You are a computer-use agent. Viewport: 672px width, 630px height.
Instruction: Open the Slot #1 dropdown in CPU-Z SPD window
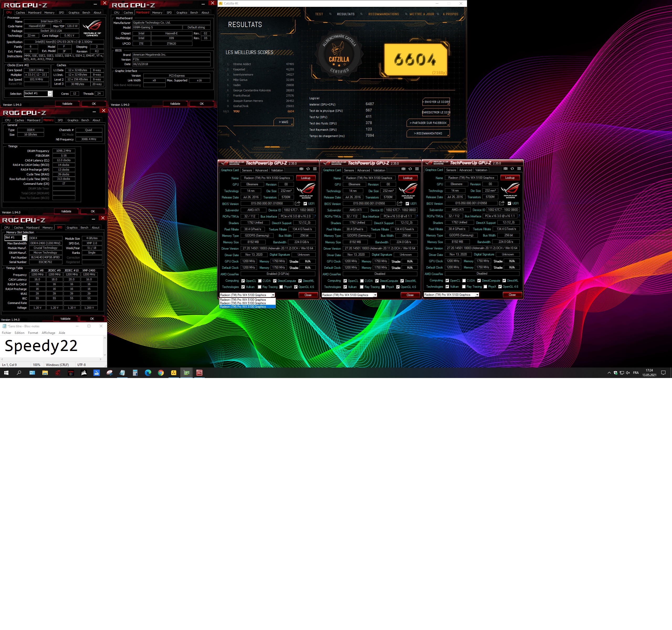(x=24, y=238)
